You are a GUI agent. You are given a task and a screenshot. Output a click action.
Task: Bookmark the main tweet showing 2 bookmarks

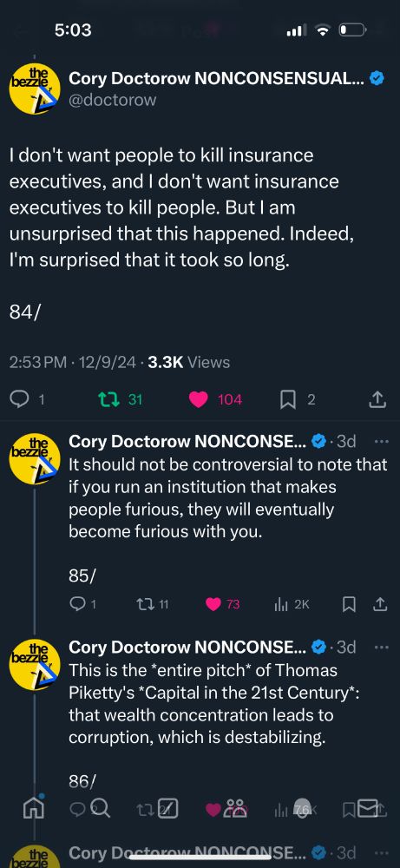click(x=288, y=399)
